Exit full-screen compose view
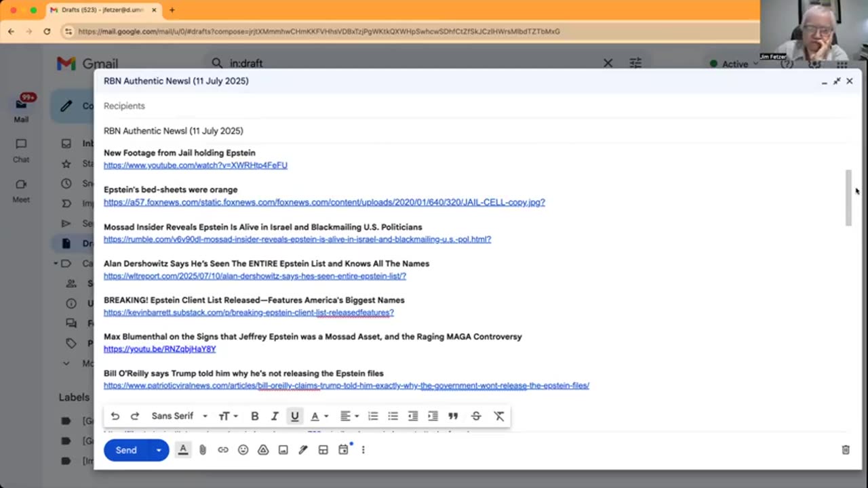This screenshot has height=488, width=868. point(837,81)
